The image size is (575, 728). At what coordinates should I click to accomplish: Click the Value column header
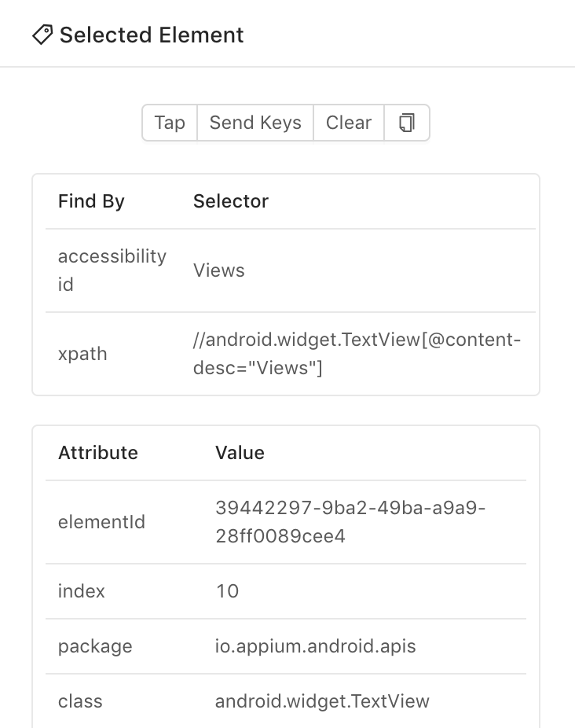click(x=240, y=453)
